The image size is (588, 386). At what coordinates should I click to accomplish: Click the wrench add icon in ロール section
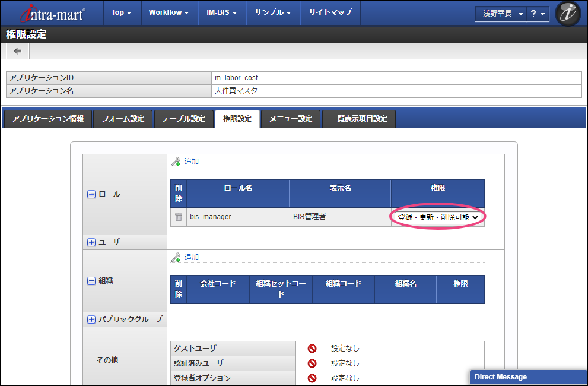click(x=176, y=162)
